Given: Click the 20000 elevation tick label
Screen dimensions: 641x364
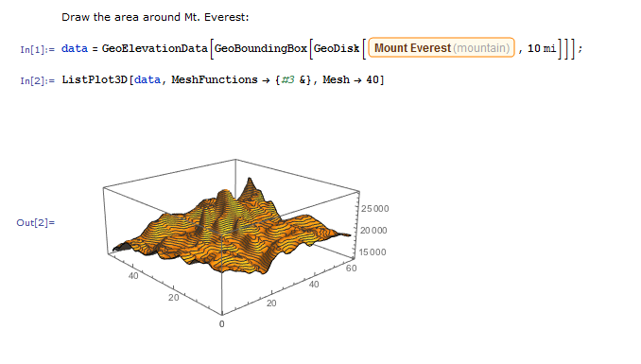Looking at the screenshot, I should tap(373, 231).
